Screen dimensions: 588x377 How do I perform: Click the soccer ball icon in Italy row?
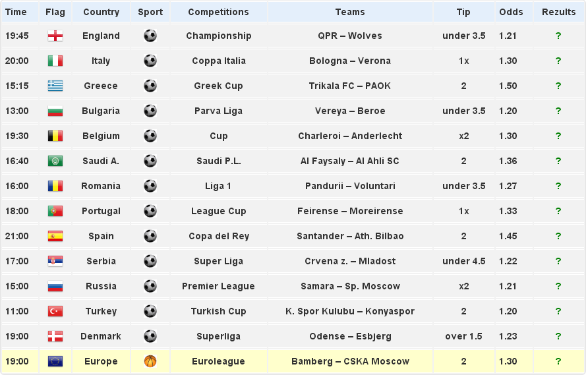(150, 61)
